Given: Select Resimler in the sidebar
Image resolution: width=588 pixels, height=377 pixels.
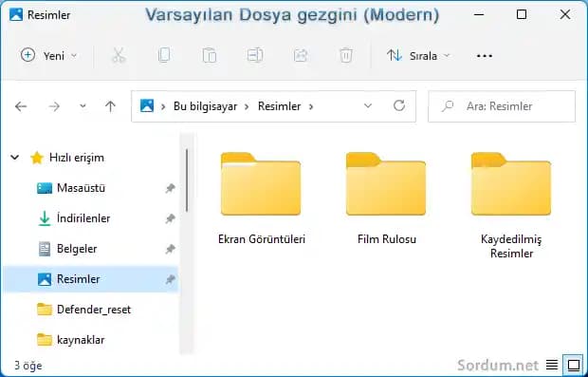Looking at the screenshot, I should 91,279.
